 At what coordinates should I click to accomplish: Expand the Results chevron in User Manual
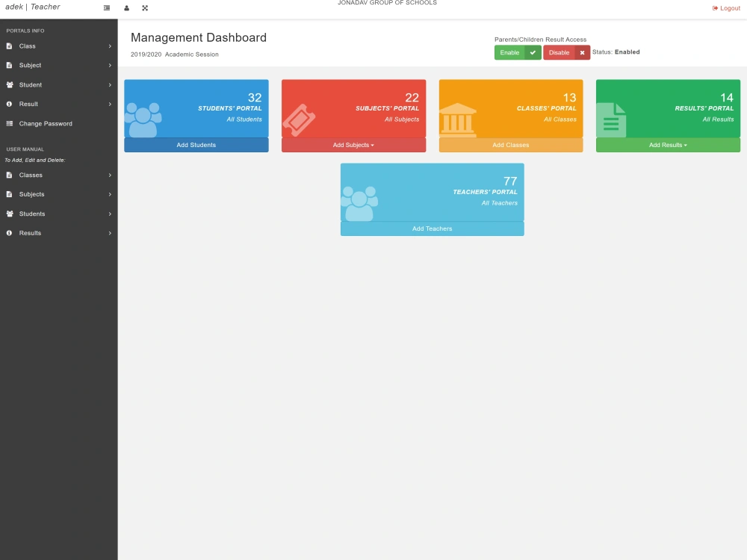point(110,233)
